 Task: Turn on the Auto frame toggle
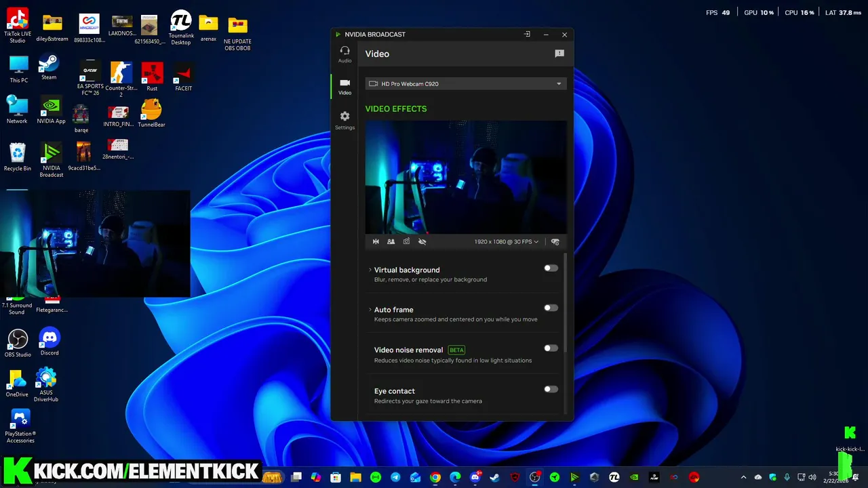[x=551, y=308]
